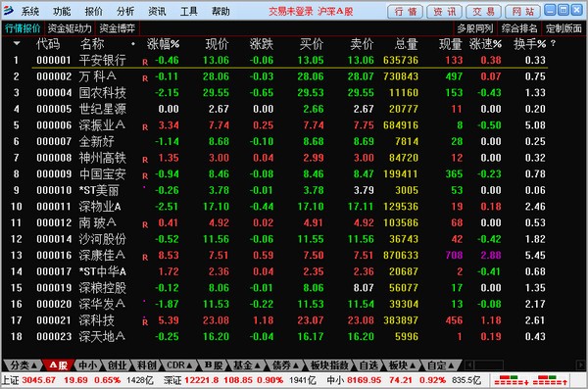Image resolution: width=588 pixels, height=389 pixels.
Task: Expand the 基金 tab dropdown
Action: [x=247, y=365]
